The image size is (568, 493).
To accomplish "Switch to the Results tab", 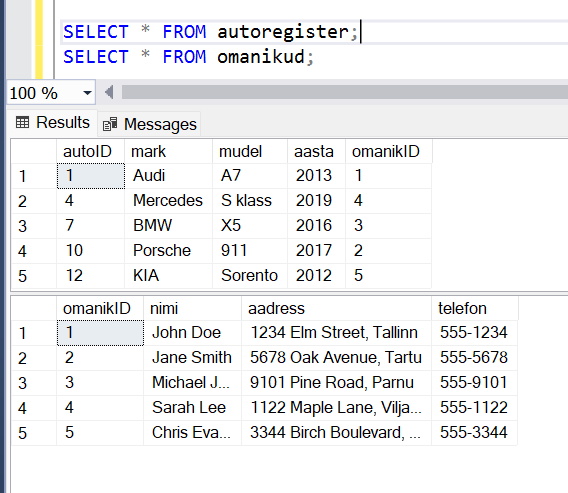I will (x=52, y=122).
